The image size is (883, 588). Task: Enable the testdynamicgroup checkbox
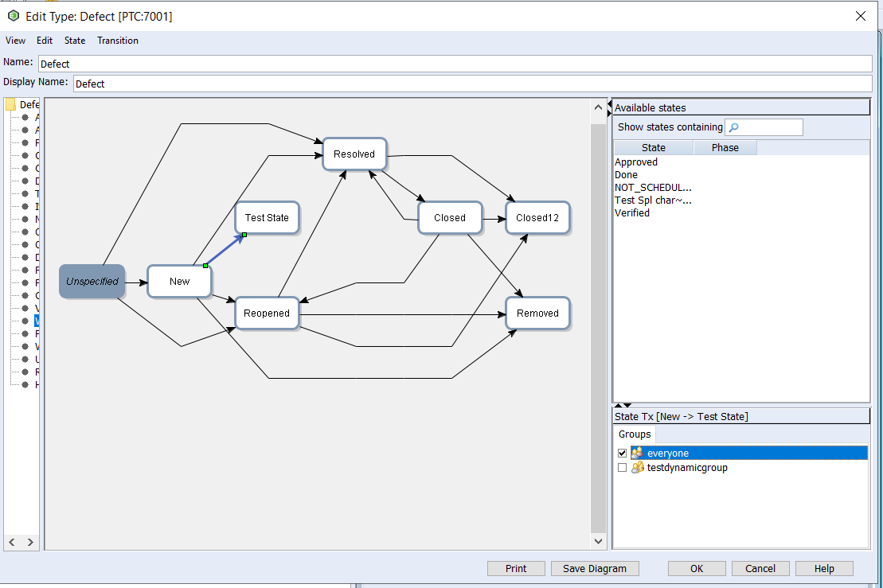(623, 468)
